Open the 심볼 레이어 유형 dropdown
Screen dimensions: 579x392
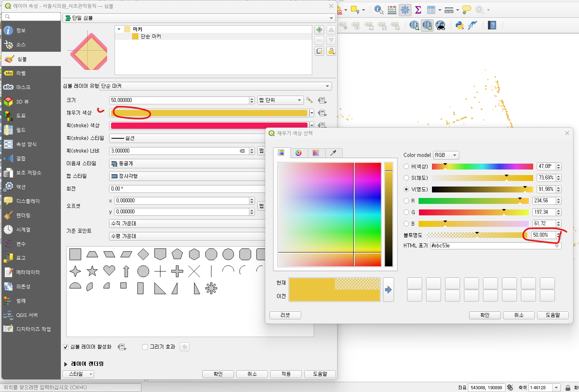click(215, 86)
